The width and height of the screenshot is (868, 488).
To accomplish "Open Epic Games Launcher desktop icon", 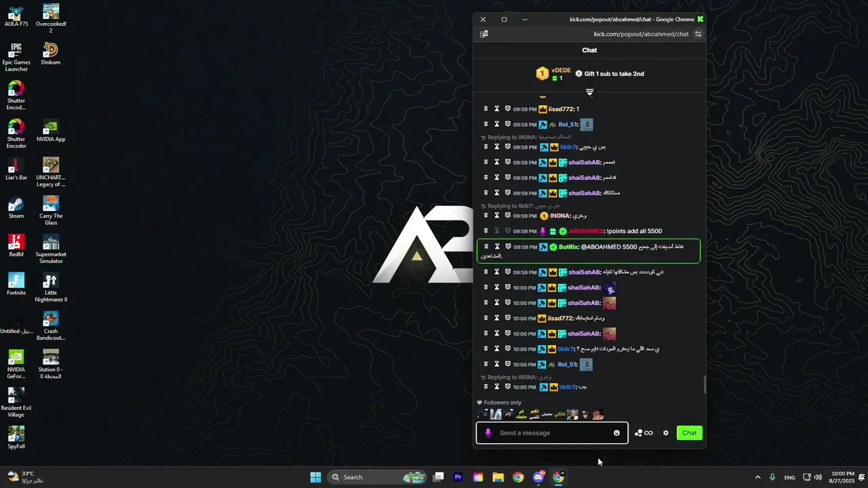I will 16,57.
